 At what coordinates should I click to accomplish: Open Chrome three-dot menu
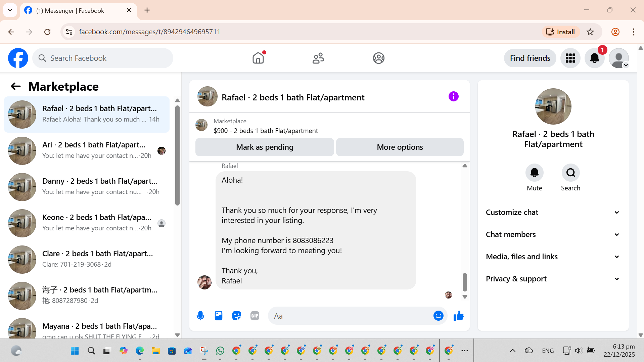point(633,32)
